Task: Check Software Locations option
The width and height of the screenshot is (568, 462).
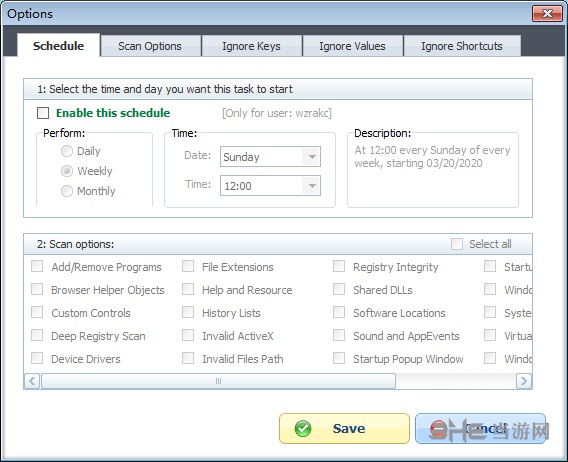Action: (339, 312)
